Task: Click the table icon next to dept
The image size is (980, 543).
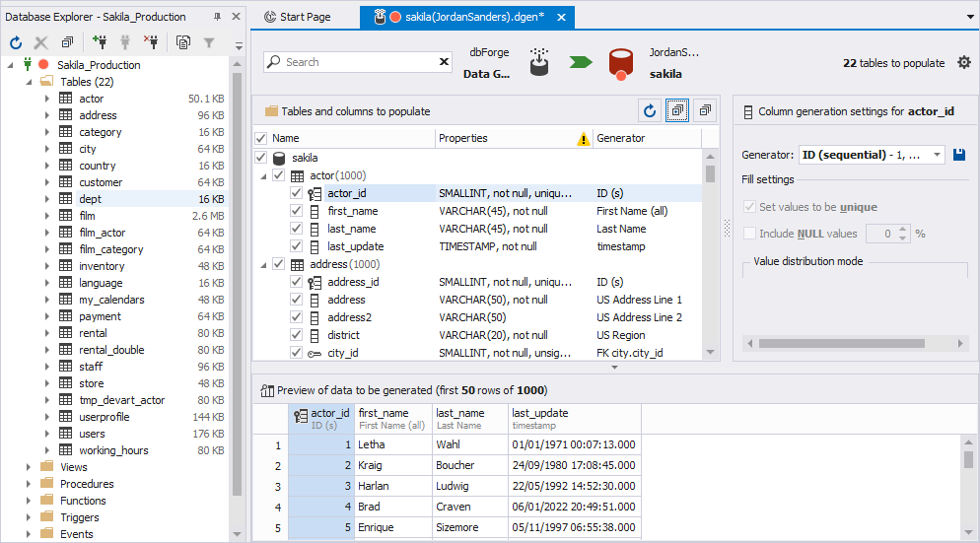Action: pyautogui.click(x=66, y=199)
